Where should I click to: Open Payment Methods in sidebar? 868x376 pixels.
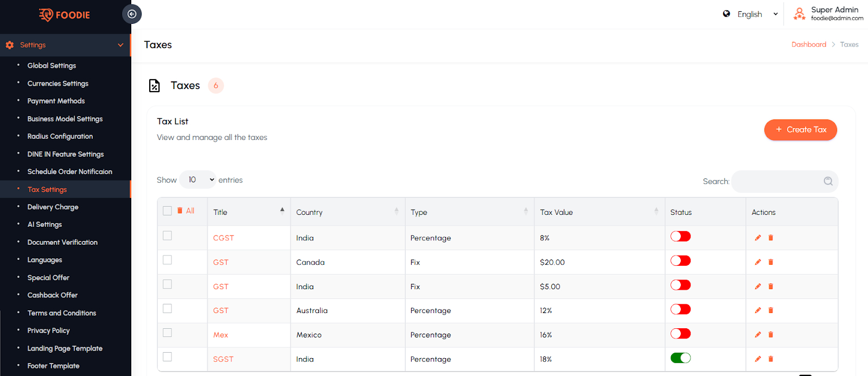pos(56,101)
